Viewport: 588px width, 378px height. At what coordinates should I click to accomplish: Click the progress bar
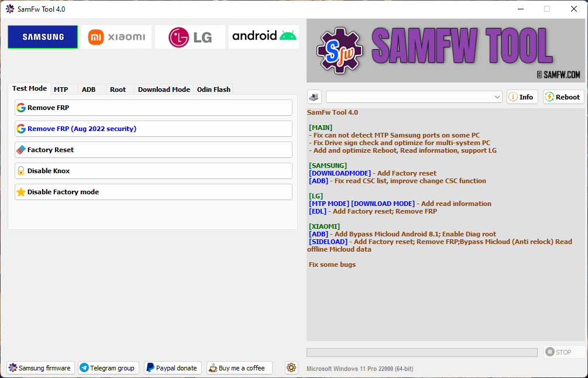[x=422, y=352]
